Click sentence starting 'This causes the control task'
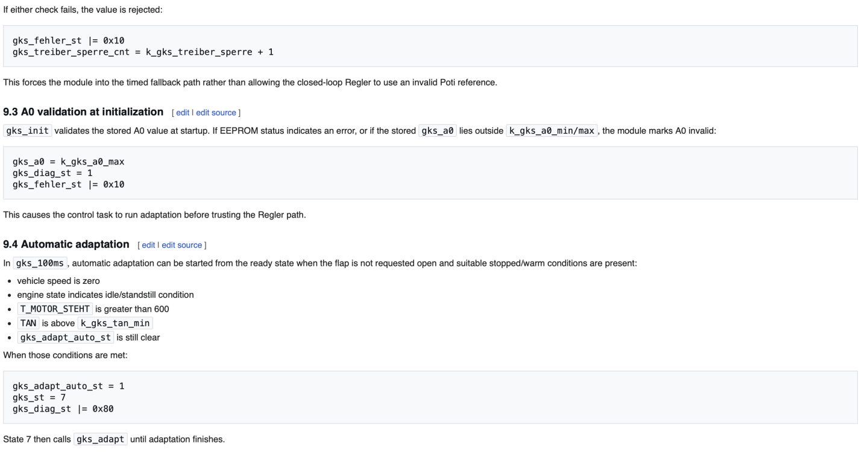Viewport: 868px width, 452px height. click(154, 215)
